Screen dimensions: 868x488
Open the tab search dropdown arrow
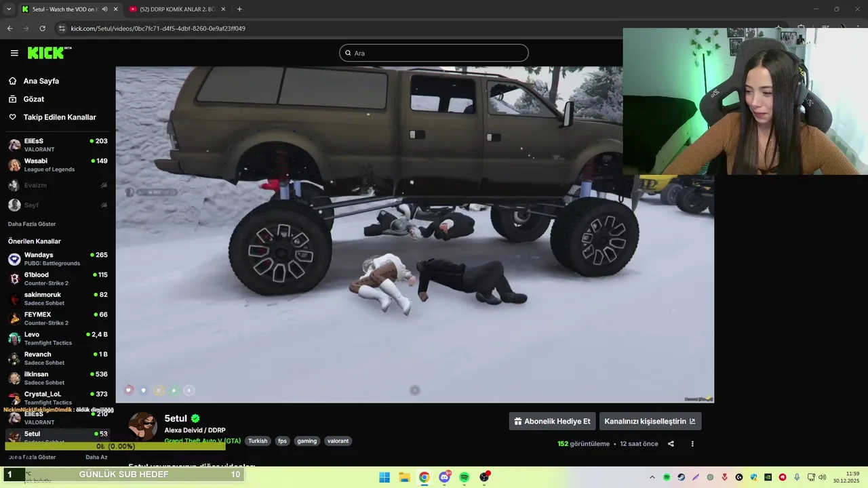click(x=9, y=9)
